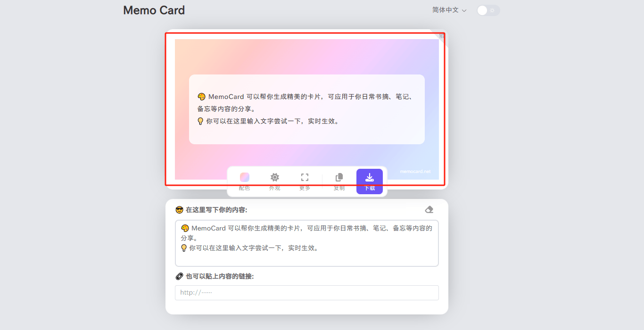Image resolution: width=644 pixels, height=330 pixels.
Task: Pick the gradient color swatch above 配色
Action: 244,177
